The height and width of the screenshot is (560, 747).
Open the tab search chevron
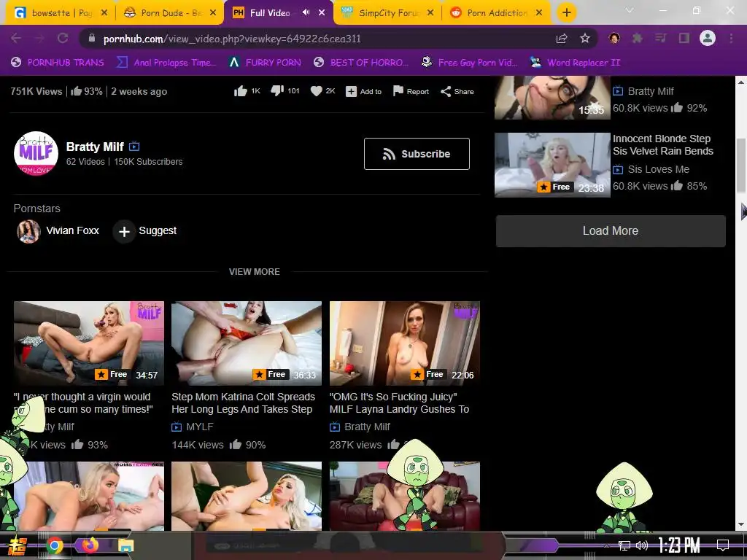(630, 10)
